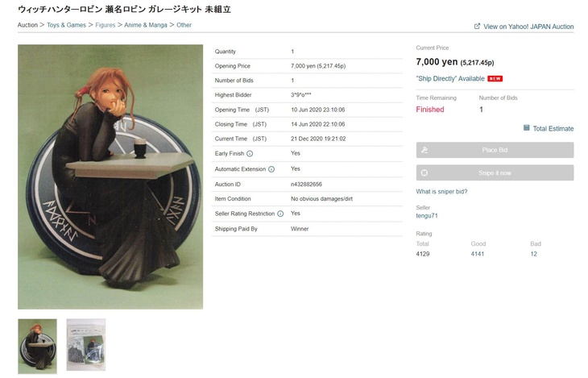The width and height of the screenshot is (588, 378).
Task: Go to Toys & Games category
Action: coord(67,26)
